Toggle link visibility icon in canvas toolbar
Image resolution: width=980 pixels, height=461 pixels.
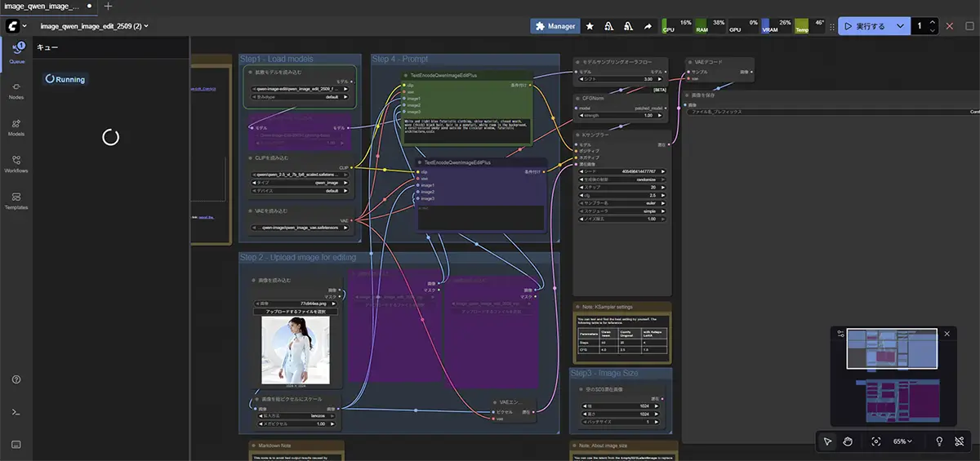[960, 441]
